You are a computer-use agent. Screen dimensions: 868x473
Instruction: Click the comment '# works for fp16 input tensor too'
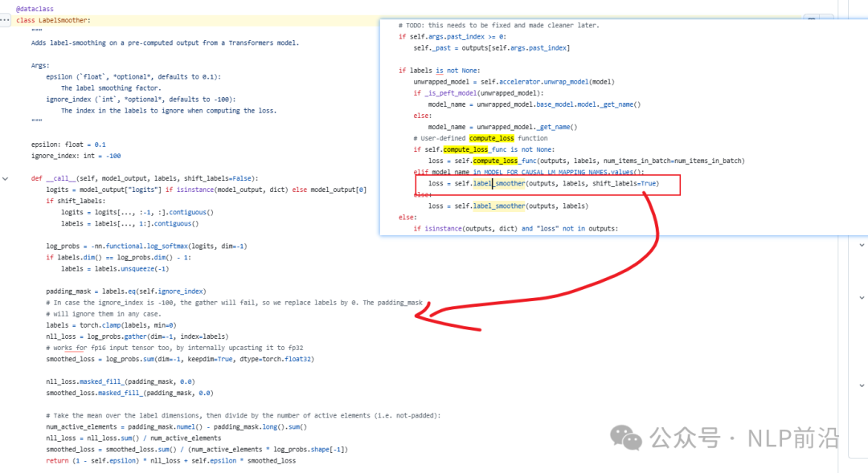(x=174, y=348)
